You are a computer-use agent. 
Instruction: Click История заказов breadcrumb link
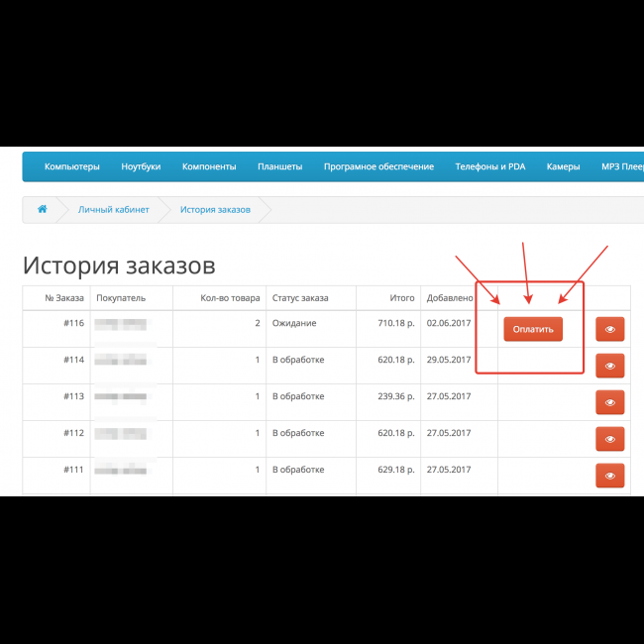(215, 210)
